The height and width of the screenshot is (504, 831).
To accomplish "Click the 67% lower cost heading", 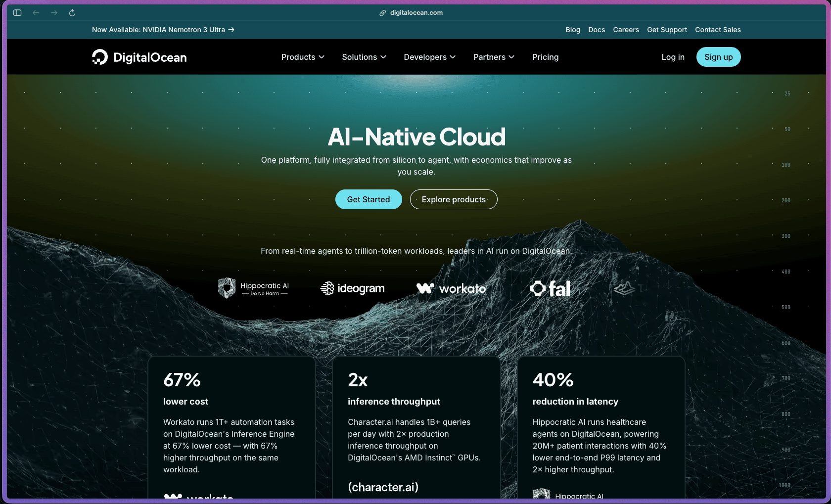I will click(185, 389).
